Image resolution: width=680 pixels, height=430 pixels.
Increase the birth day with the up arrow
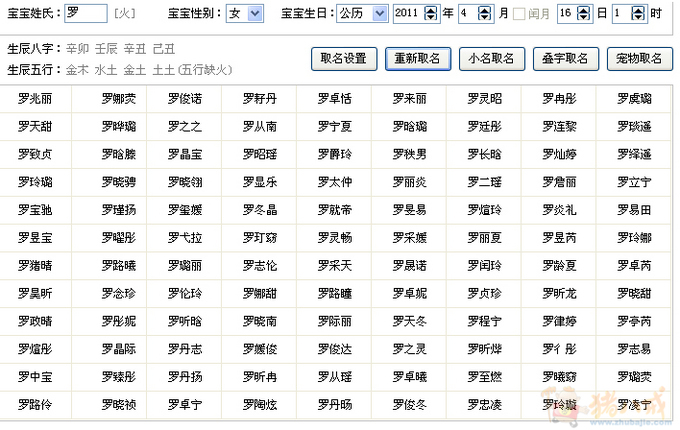584,10
